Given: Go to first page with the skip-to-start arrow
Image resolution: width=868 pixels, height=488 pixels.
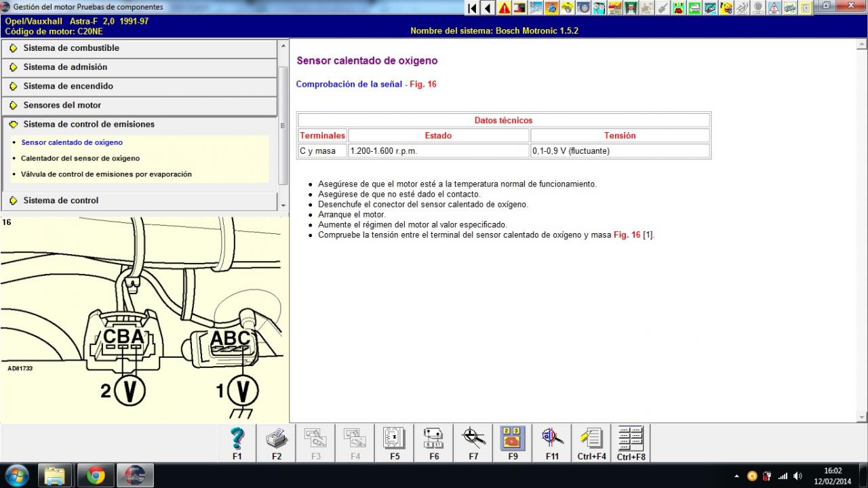Looking at the screenshot, I should pos(472,8).
